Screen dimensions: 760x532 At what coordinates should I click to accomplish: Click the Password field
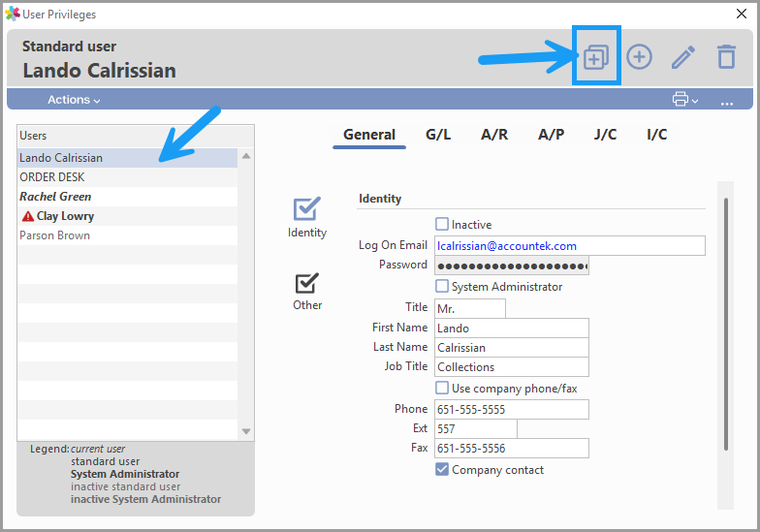click(512, 266)
